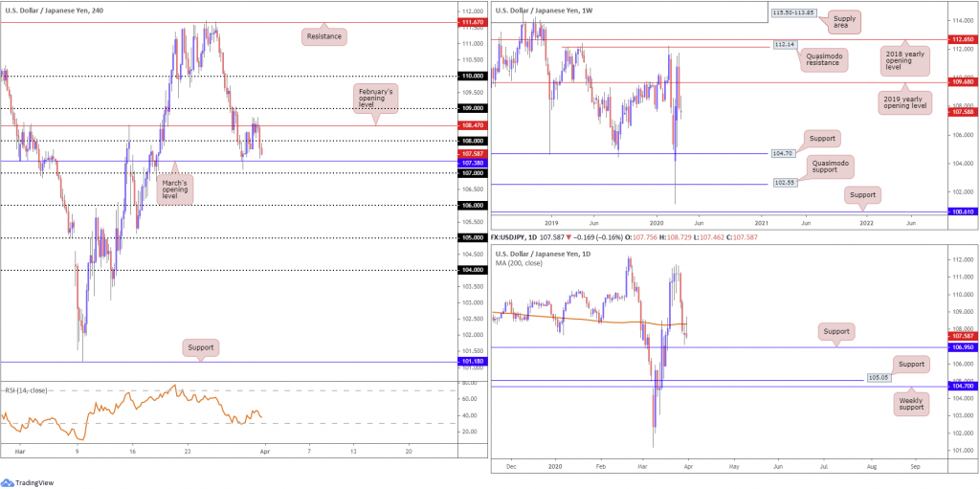Click the 115.50-113.85 zone label
Screen dimensions: 980x489
pyautogui.click(x=792, y=12)
